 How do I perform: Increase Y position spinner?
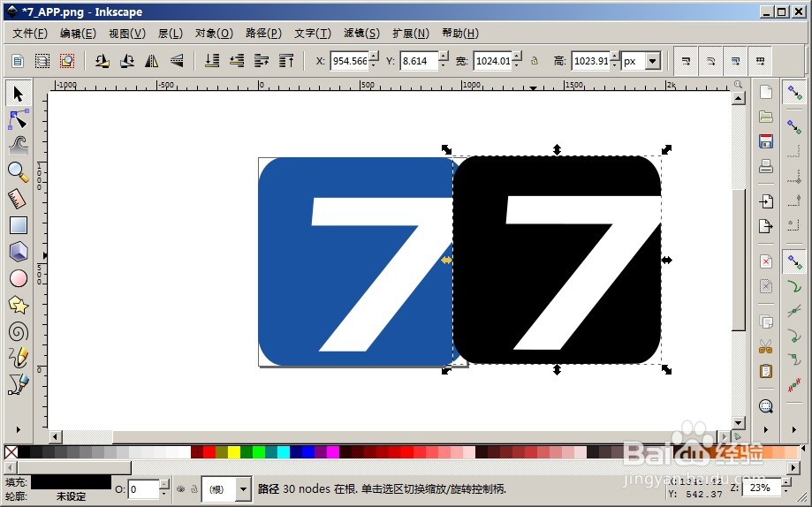tap(444, 56)
